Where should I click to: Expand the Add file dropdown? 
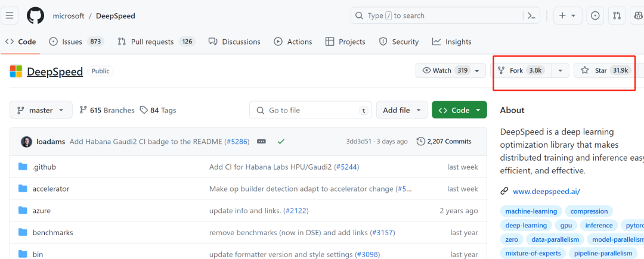coord(405,110)
